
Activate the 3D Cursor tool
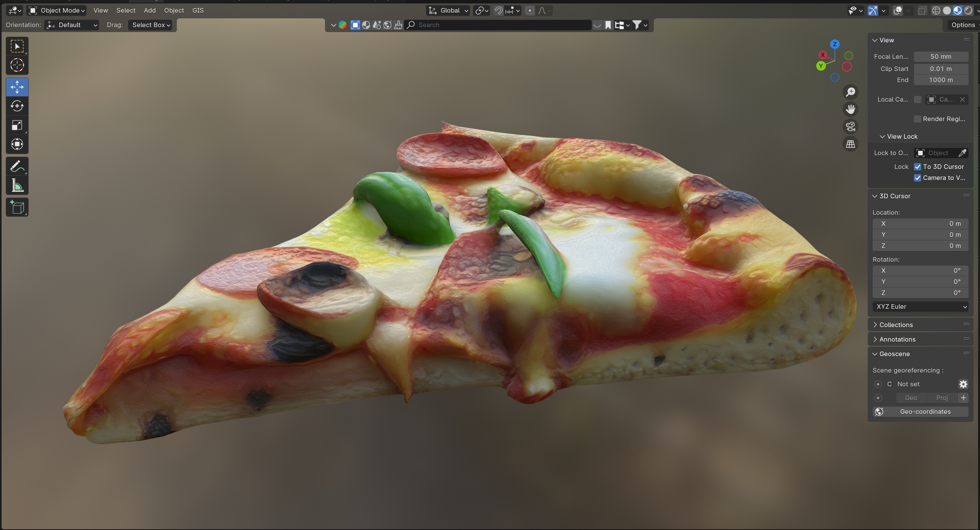[x=17, y=65]
